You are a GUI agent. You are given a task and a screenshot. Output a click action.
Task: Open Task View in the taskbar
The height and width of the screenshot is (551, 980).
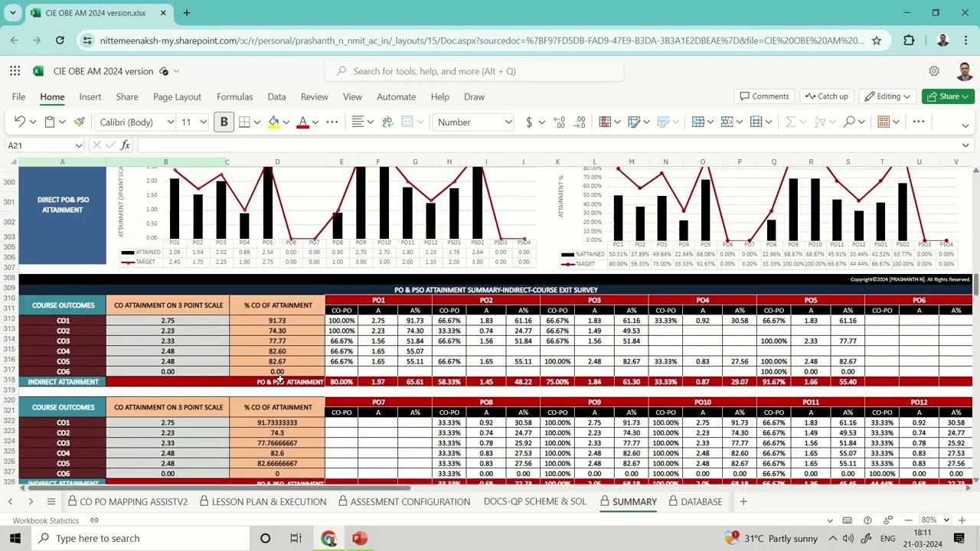(296, 538)
